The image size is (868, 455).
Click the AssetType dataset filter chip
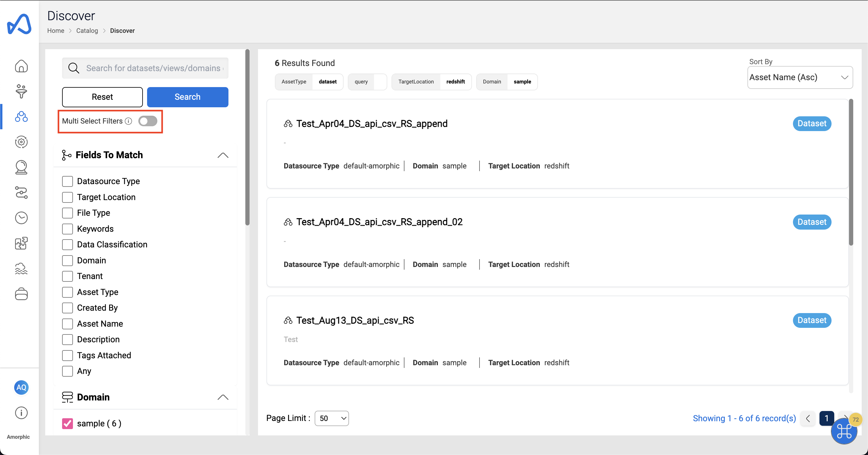[309, 82]
